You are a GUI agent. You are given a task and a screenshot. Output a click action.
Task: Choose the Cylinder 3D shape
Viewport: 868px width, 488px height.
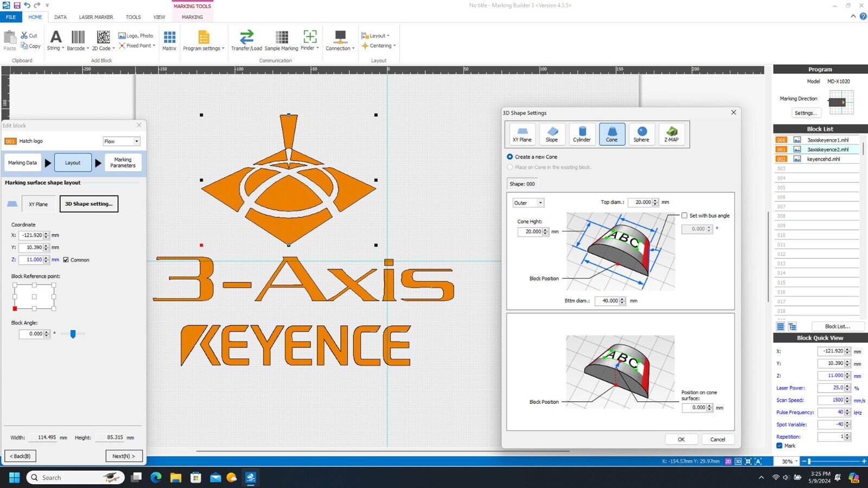(582, 134)
